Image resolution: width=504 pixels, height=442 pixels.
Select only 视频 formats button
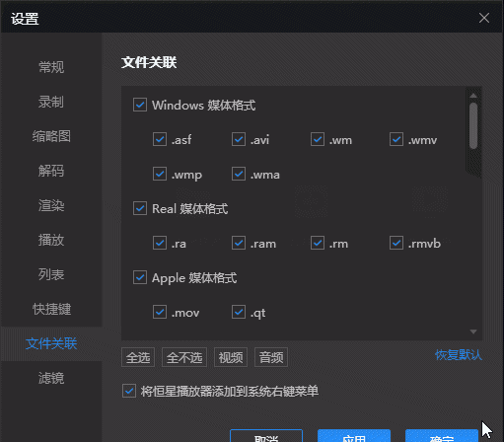coord(231,357)
